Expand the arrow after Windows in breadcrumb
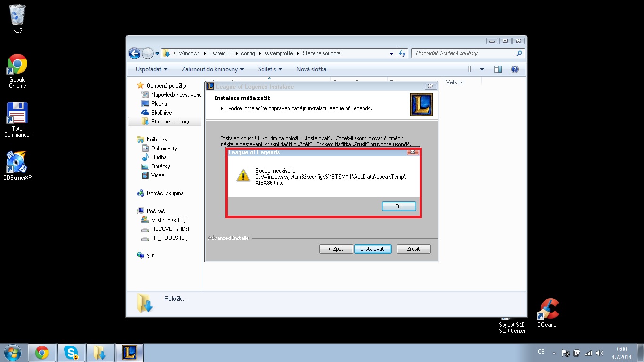This screenshot has height=362, width=644. point(204,53)
